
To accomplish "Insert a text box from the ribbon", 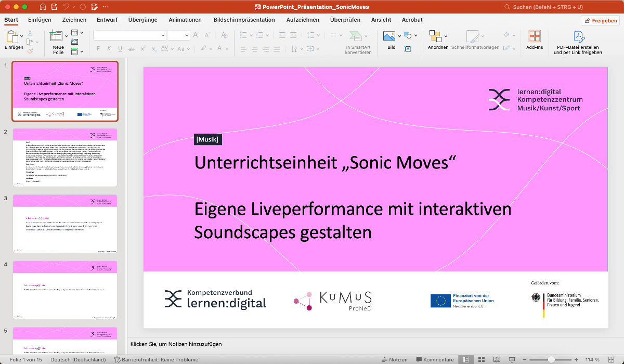I will point(408,48).
